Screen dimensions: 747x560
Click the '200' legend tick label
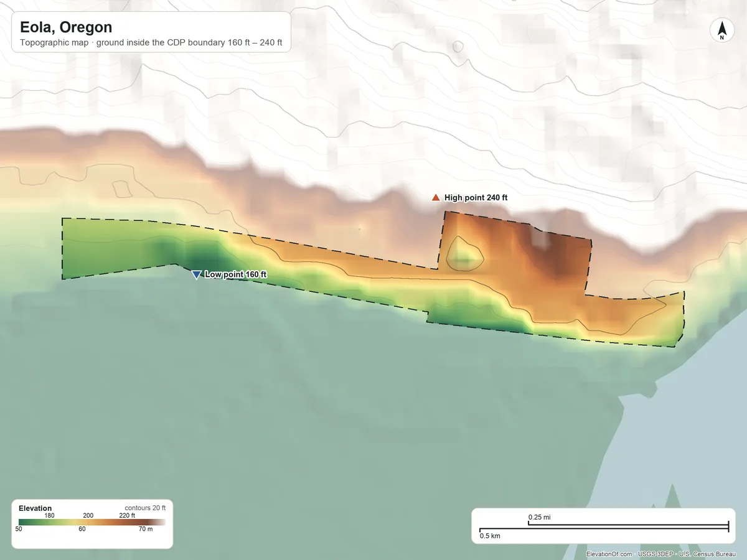tap(88, 515)
